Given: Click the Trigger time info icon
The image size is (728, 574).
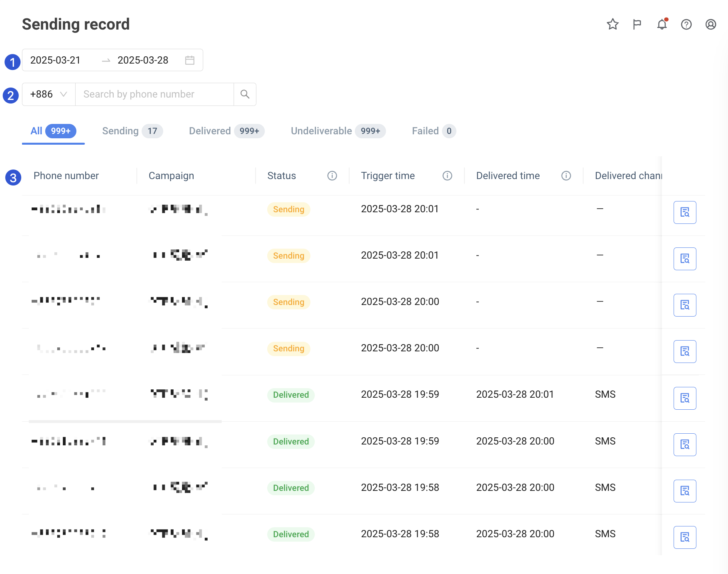Looking at the screenshot, I should coord(447,176).
